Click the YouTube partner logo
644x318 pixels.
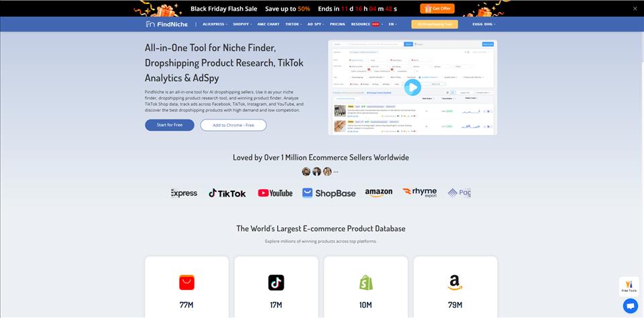[x=275, y=193]
